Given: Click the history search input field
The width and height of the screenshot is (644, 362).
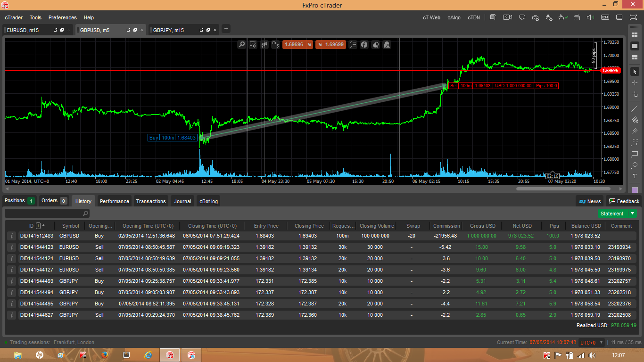Looking at the screenshot, I should 47,214.
